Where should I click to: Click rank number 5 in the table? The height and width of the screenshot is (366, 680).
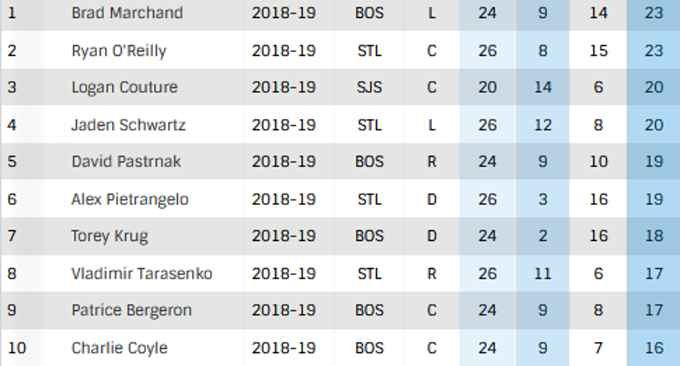(x=12, y=162)
